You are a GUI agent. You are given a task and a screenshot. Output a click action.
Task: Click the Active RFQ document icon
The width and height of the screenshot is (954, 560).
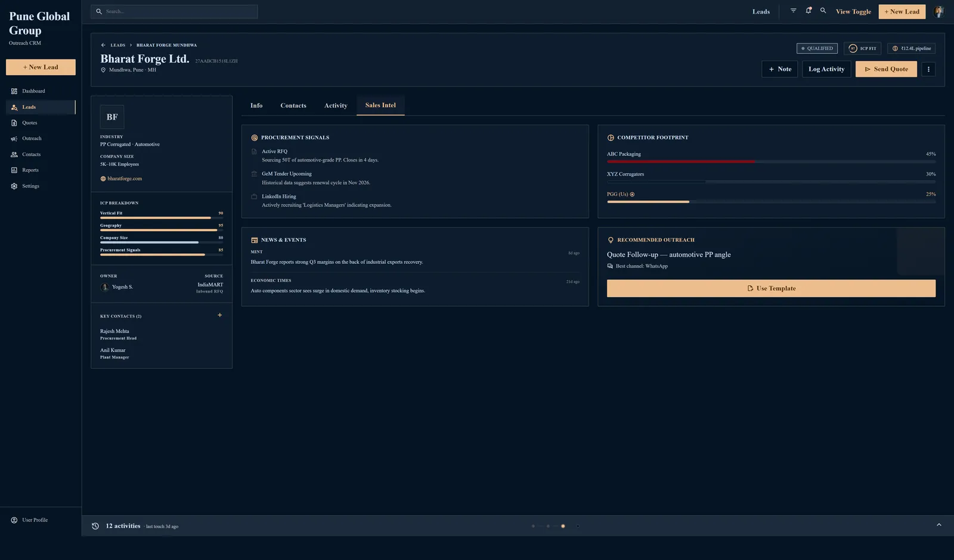tap(254, 151)
